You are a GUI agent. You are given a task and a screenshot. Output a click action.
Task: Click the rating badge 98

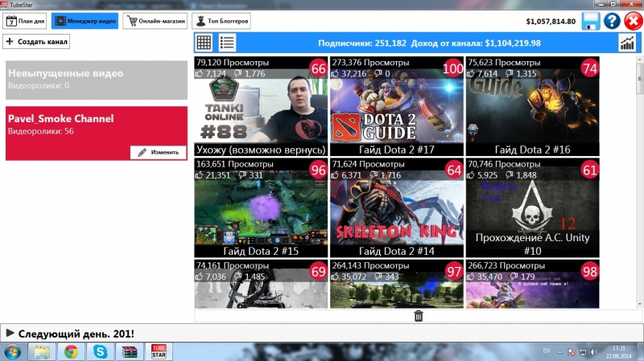590,272
